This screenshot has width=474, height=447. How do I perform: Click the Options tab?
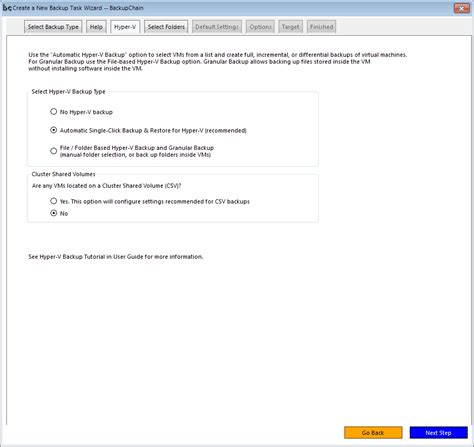coord(260,27)
